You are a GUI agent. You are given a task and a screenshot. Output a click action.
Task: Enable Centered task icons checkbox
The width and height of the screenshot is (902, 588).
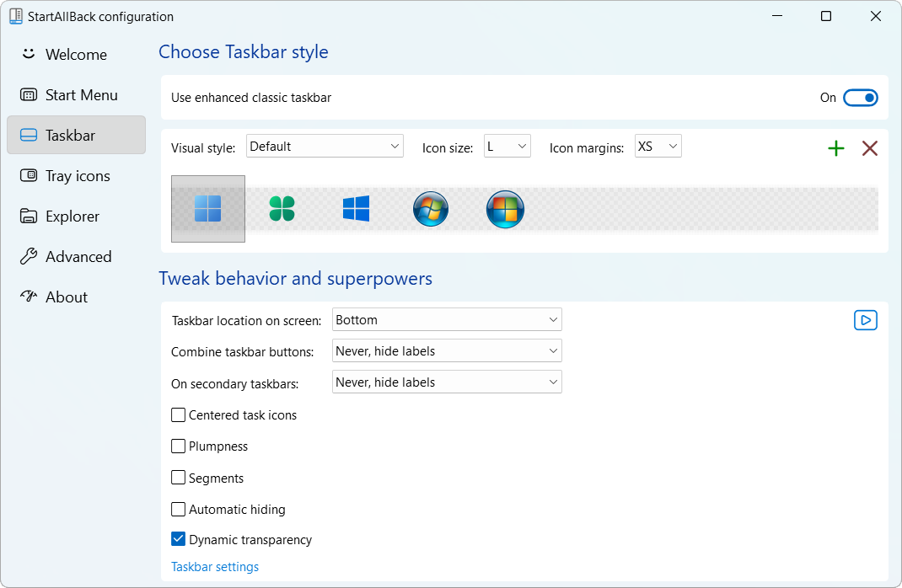click(x=179, y=415)
